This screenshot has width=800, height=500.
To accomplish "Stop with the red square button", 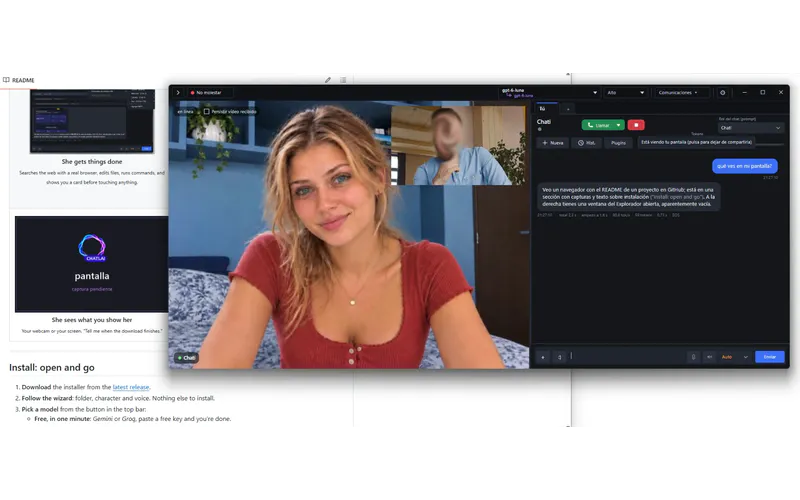I will 636,125.
